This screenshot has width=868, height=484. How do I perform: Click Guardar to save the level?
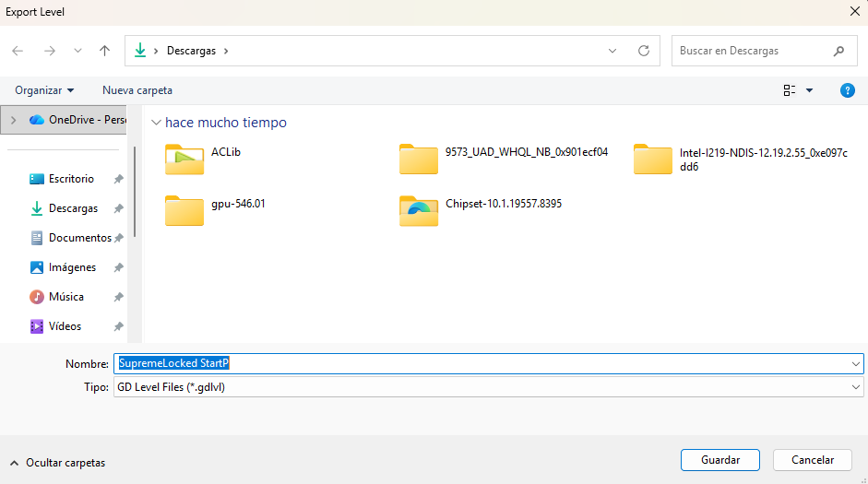click(720, 460)
